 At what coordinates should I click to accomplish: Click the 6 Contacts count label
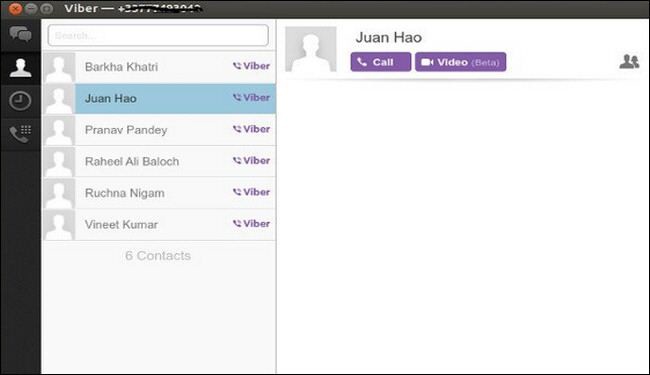tap(158, 256)
